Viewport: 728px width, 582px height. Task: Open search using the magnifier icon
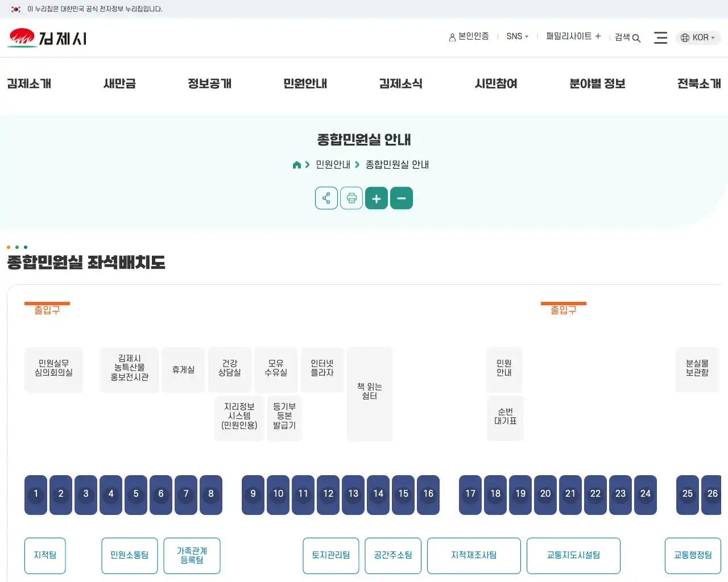tap(636, 38)
